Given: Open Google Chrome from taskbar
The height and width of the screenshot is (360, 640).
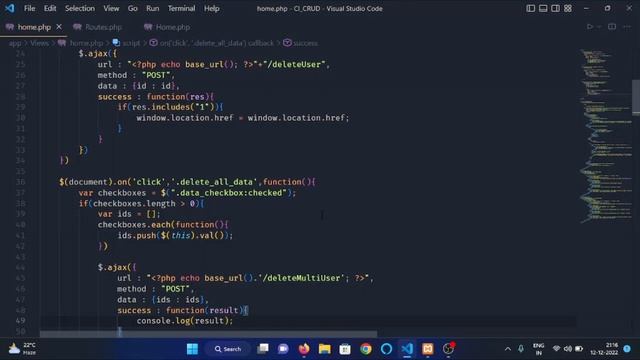Looking at the screenshot, I should (366, 349).
